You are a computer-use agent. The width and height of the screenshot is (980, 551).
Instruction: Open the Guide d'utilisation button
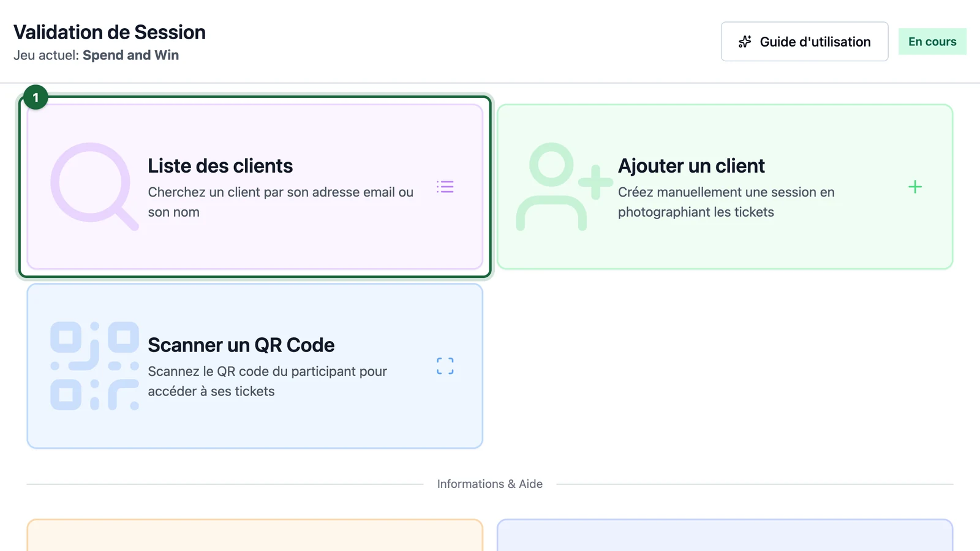(x=804, y=42)
